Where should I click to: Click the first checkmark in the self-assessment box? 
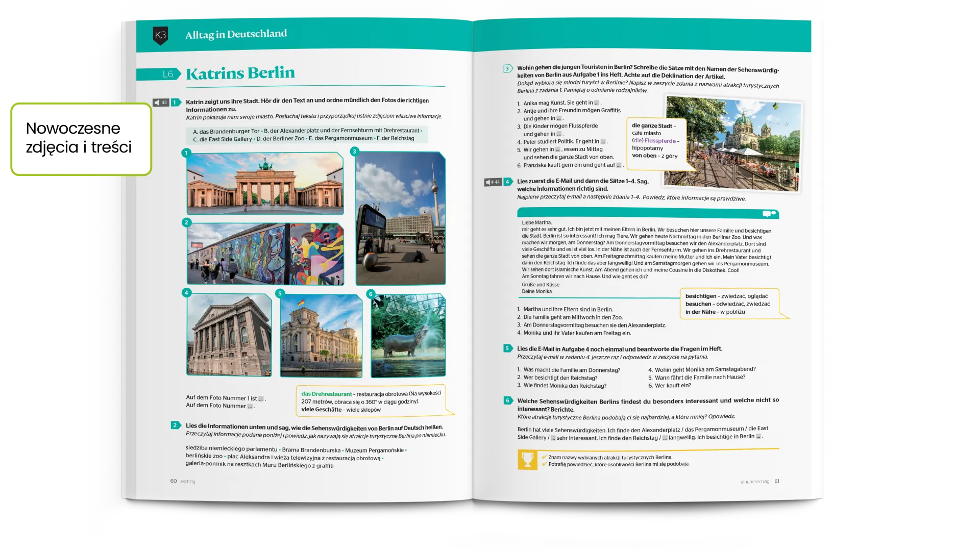[545, 457]
